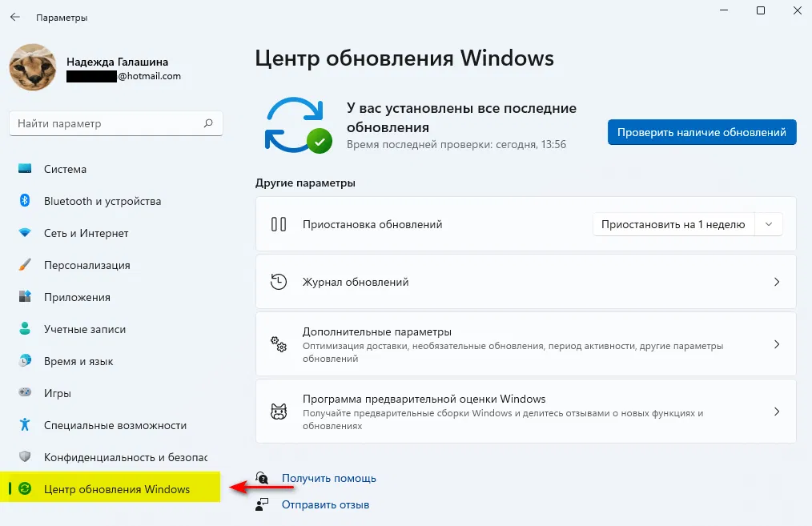Select Центр обновления Windows in sidebar
Screen dimensions: 812x526
117,489
